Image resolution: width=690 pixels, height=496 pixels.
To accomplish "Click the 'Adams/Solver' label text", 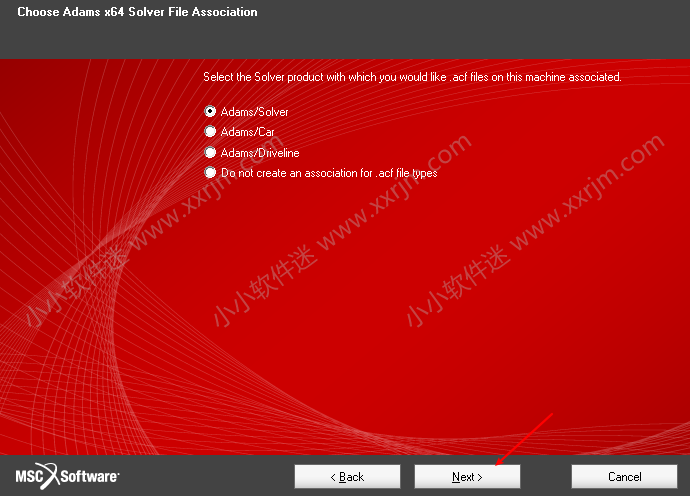I will pos(254,112).
